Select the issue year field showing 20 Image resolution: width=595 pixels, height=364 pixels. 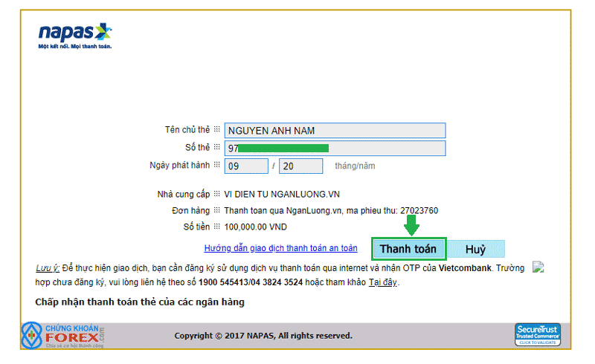(x=301, y=166)
